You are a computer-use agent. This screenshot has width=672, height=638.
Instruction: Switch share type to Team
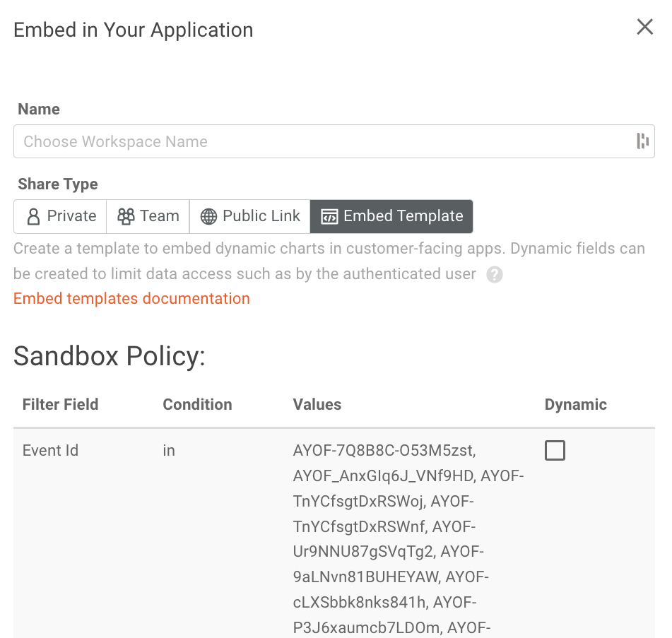147,216
